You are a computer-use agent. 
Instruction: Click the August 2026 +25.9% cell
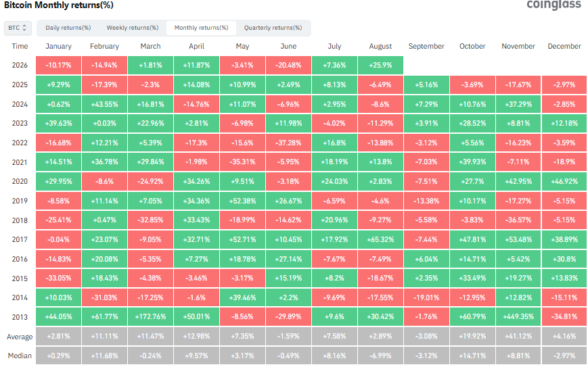[x=381, y=65]
